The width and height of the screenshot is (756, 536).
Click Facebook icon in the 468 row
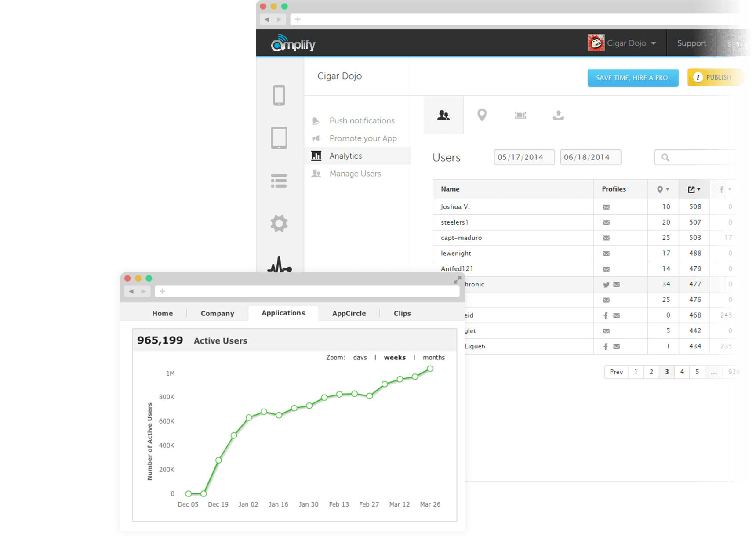[606, 315]
